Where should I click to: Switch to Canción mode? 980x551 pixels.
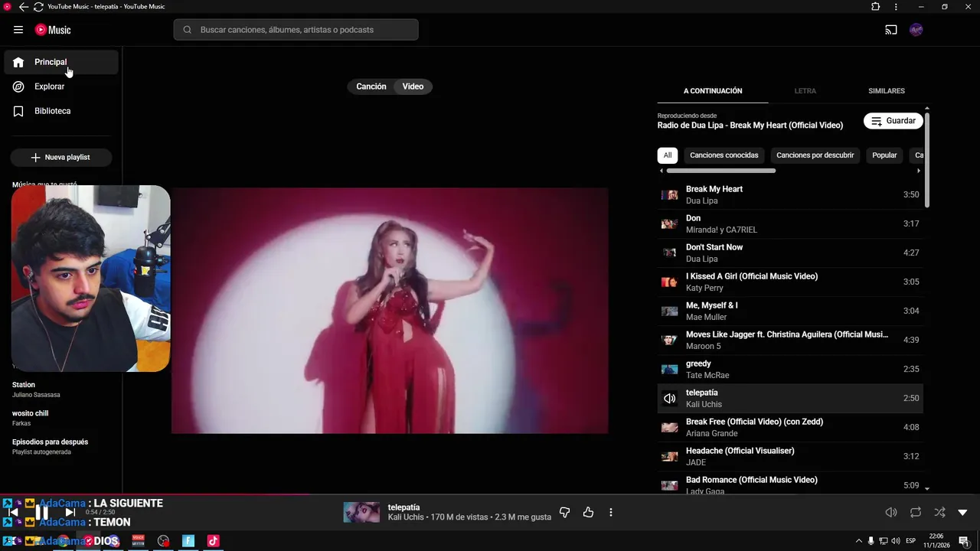(x=371, y=86)
